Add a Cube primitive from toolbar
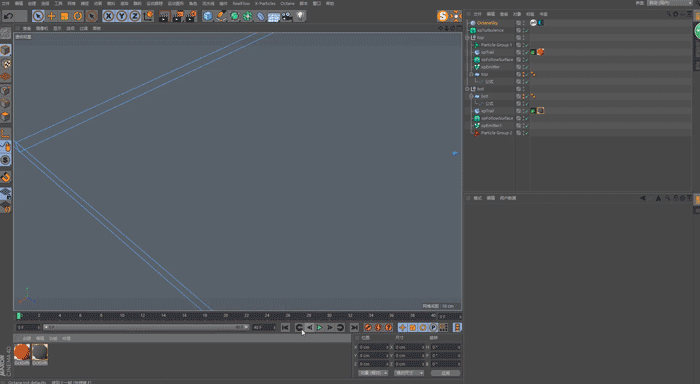700x384 pixels. click(208, 17)
